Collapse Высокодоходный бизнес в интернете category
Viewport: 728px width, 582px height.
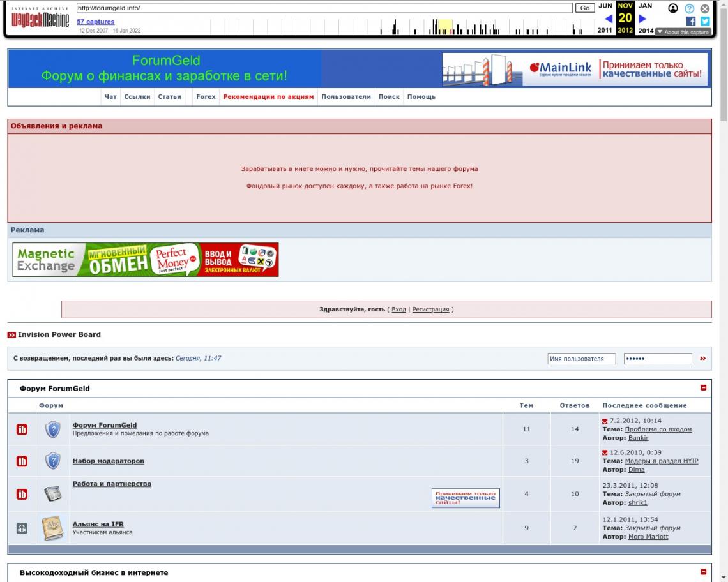pyautogui.click(x=703, y=572)
